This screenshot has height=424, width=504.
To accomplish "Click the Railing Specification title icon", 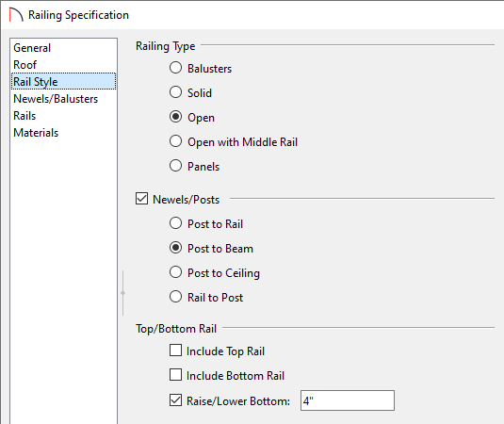I will pos(16,15).
